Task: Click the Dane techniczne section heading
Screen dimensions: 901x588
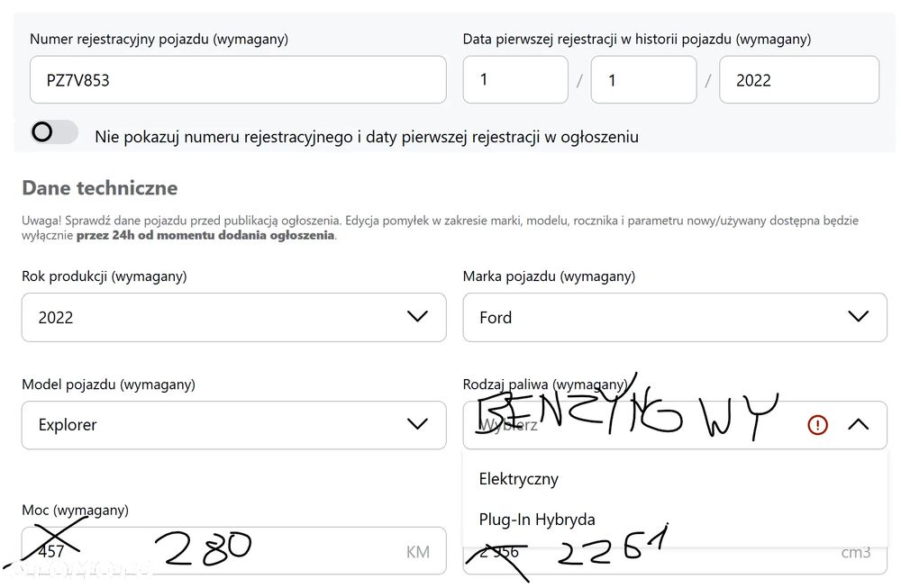Action: [100, 188]
